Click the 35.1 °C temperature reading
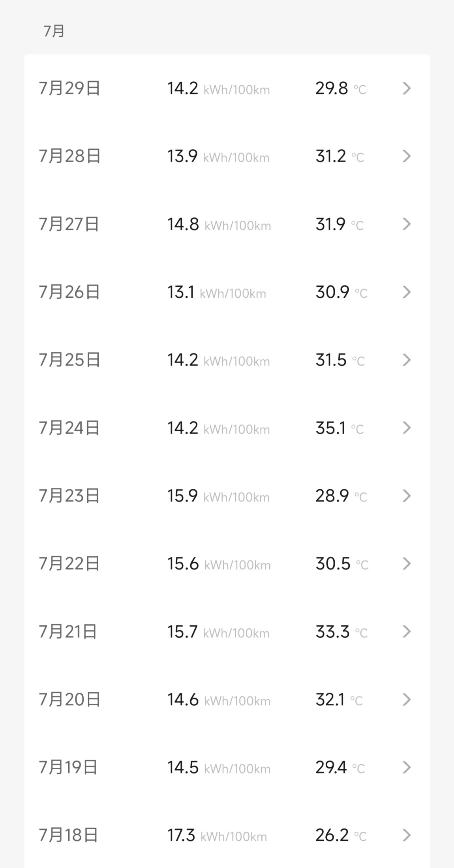Viewport: 454px width, 868px height. pyautogui.click(x=340, y=428)
